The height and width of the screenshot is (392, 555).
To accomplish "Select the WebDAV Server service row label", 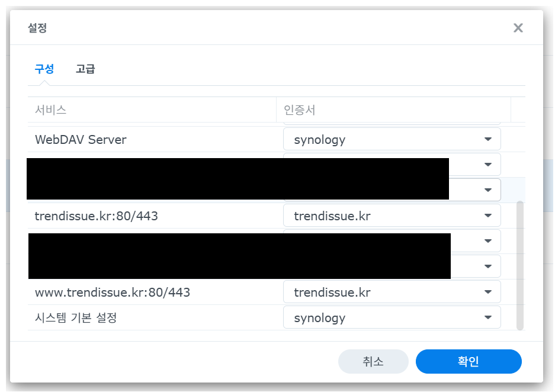I will [81, 140].
